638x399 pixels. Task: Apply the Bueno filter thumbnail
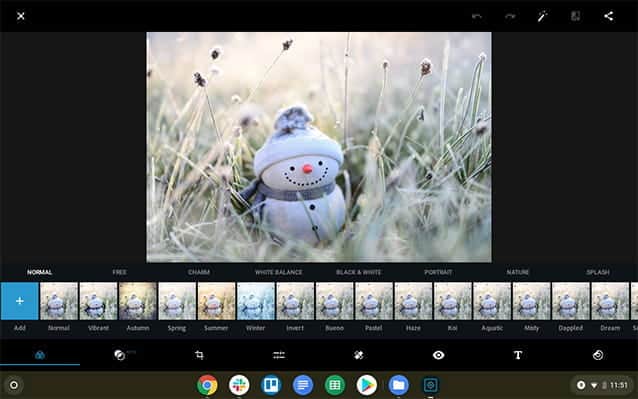(334, 301)
